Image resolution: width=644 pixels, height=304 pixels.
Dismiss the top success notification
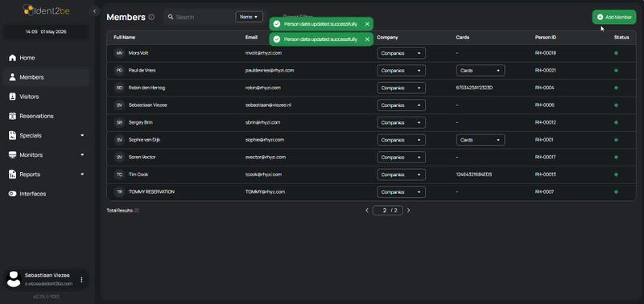[x=367, y=24]
